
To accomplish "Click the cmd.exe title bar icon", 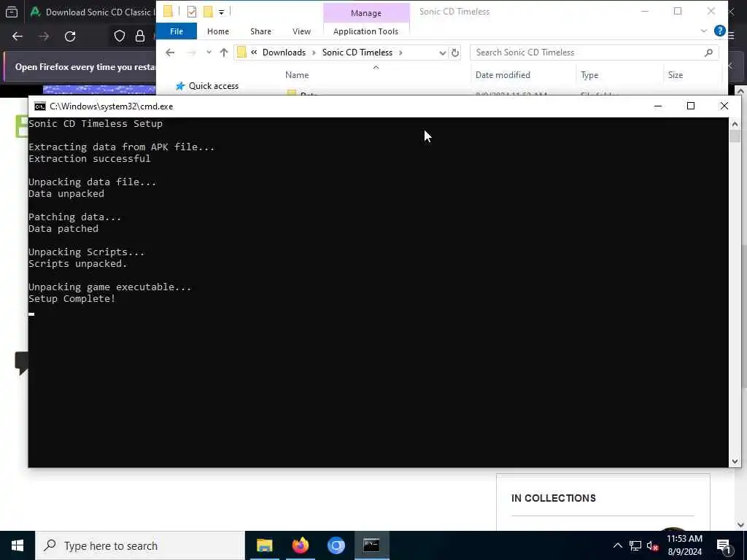I will click(x=40, y=106).
